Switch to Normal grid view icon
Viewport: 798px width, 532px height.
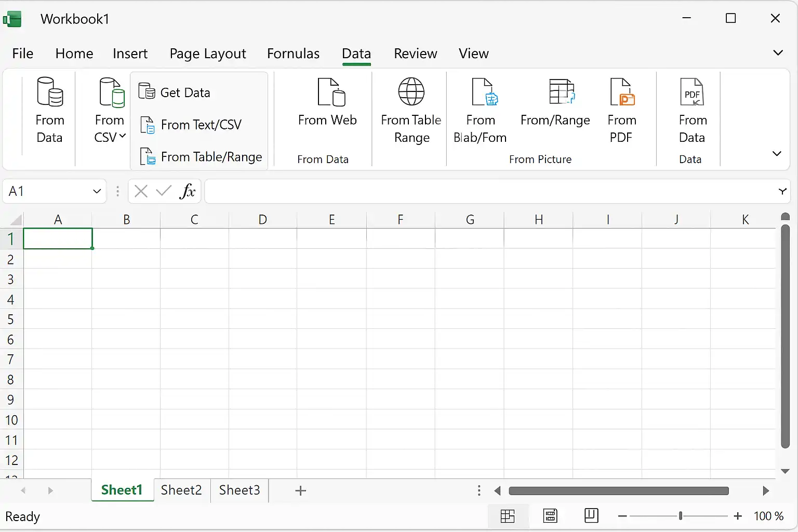[x=508, y=516]
